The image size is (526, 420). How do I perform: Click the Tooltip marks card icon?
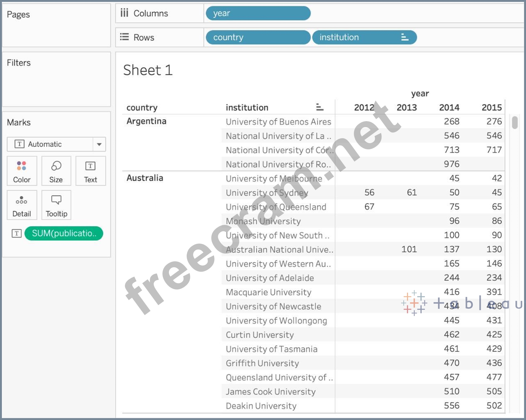point(56,205)
